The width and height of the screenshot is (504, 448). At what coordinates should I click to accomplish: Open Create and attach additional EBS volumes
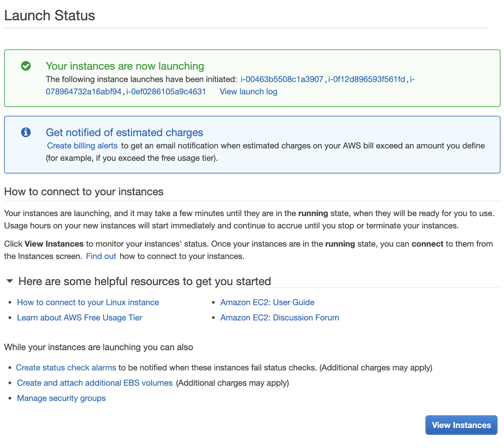(94, 383)
